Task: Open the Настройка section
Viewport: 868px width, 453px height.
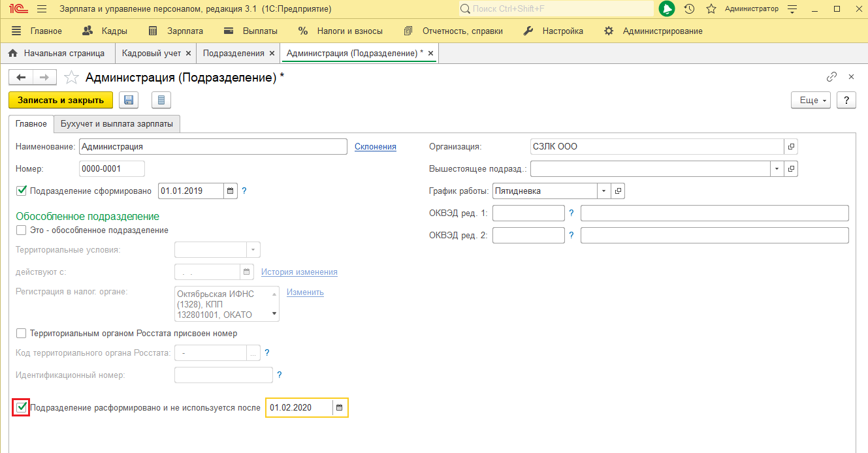Action: pyautogui.click(x=554, y=31)
